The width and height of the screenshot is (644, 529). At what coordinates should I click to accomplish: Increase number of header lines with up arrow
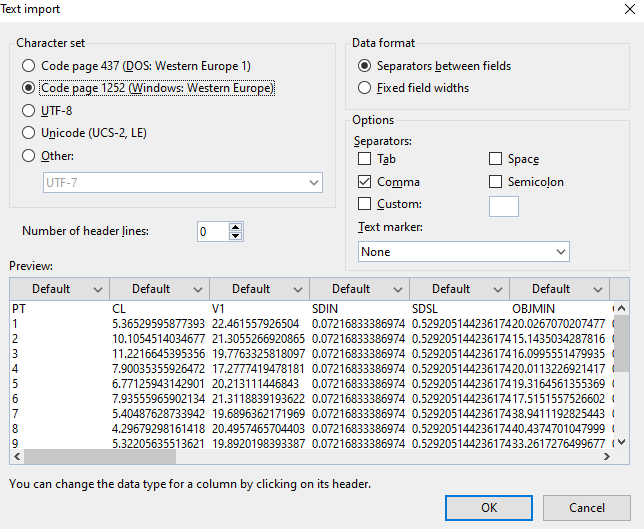click(236, 227)
